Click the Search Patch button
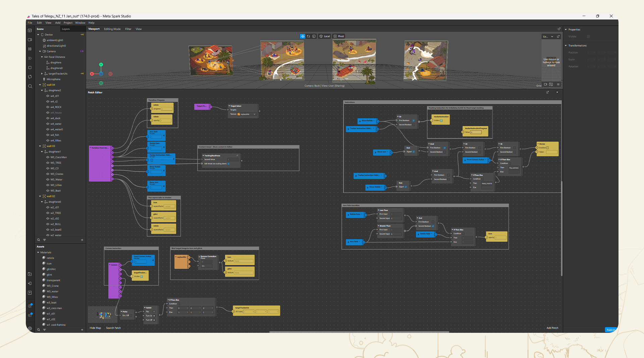This screenshot has width=644, height=358. (113, 328)
